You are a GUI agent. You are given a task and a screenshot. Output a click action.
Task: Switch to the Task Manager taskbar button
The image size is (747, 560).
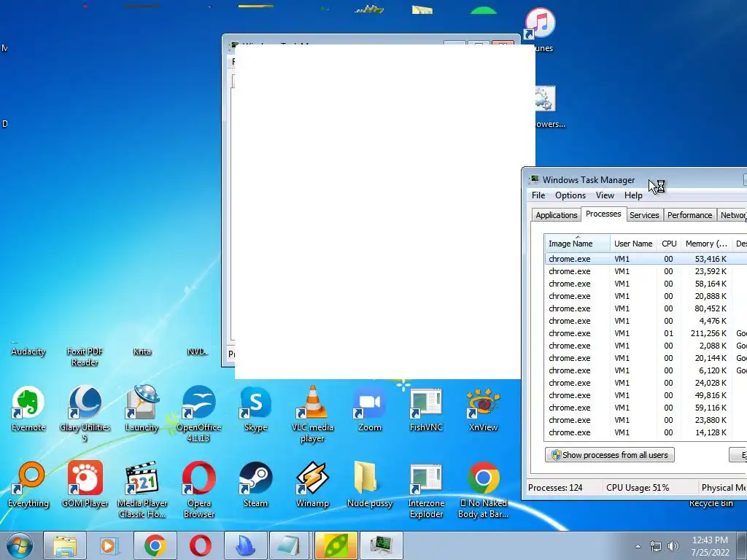tap(381, 545)
